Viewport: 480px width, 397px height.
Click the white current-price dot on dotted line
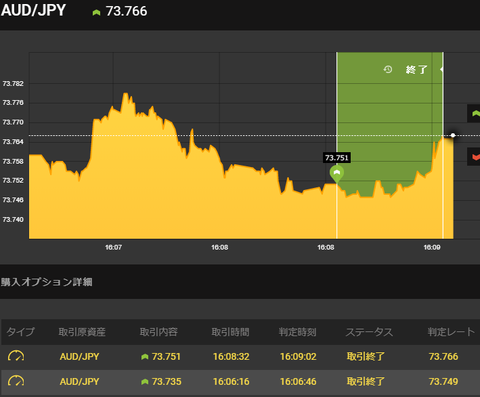pyautogui.click(x=453, y=135)
